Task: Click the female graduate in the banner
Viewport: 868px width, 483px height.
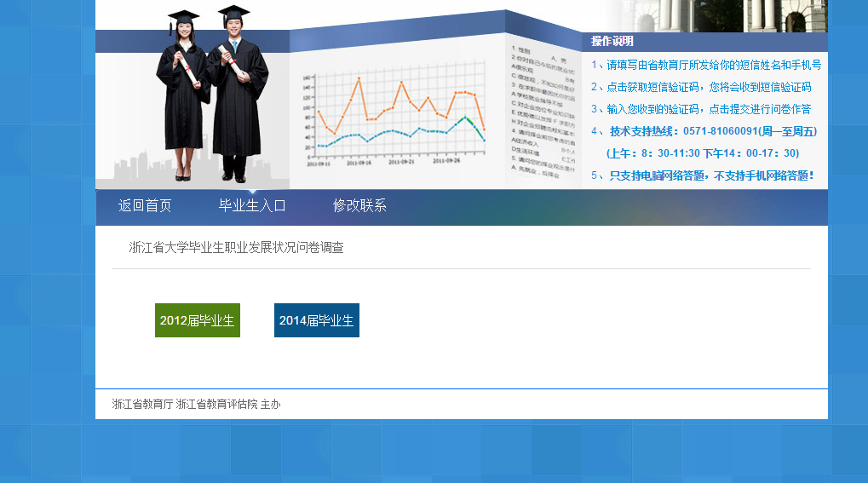Action: tap(183, 94)
